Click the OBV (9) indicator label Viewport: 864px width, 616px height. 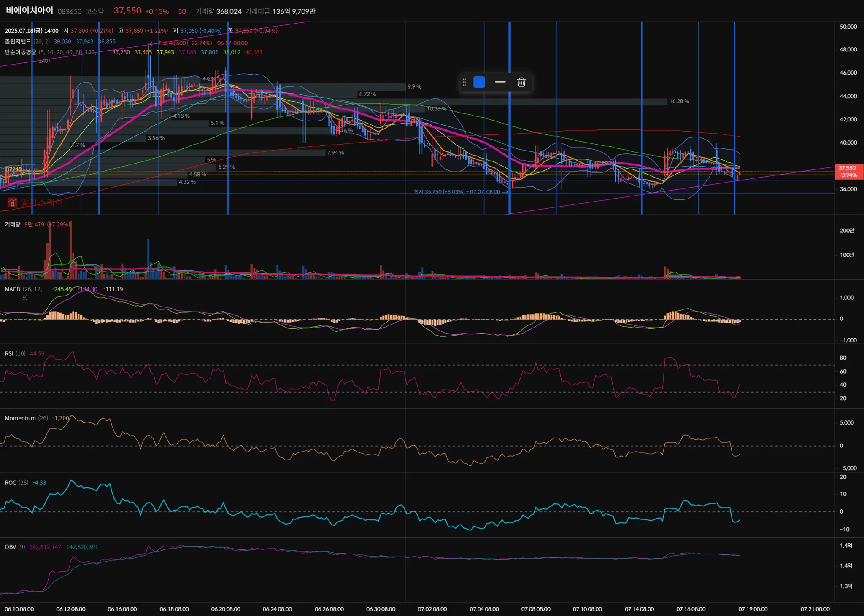point(15,547)
